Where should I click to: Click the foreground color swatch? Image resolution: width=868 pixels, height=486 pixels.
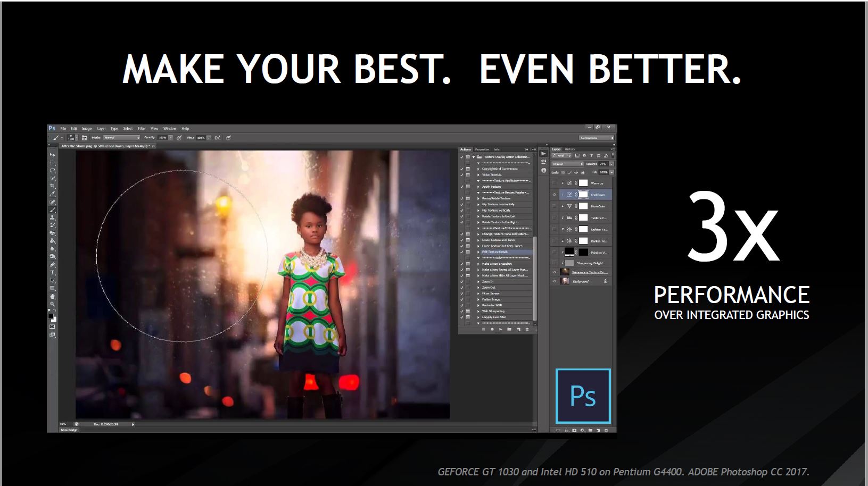51,316
